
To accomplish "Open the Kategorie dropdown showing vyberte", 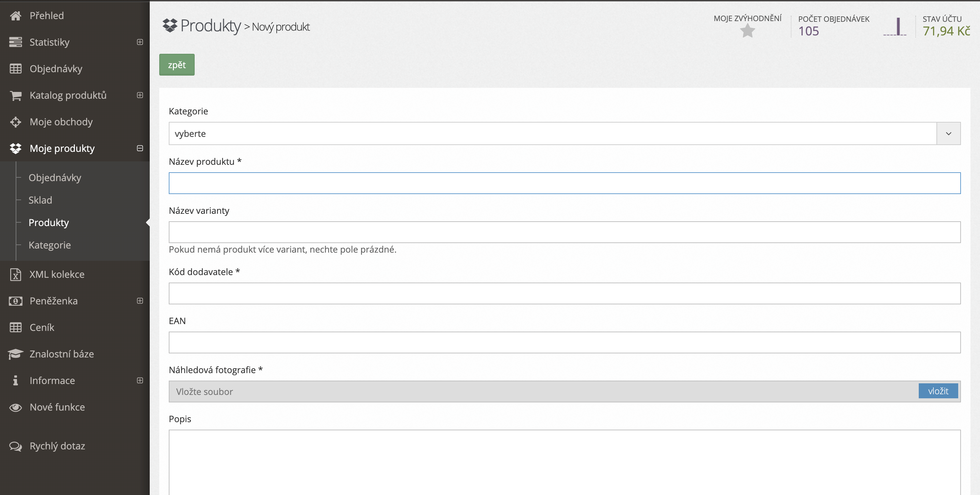I will click(564, 133).
